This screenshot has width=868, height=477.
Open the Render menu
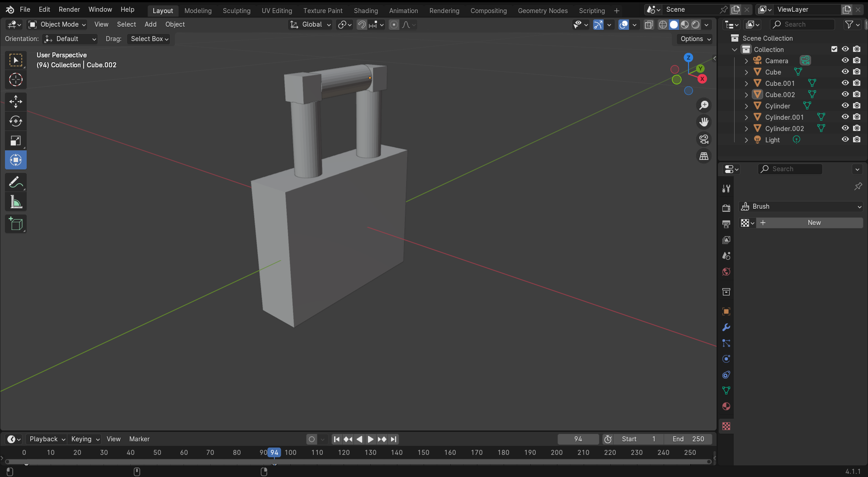pyautogui.click(x=69, y=9)
